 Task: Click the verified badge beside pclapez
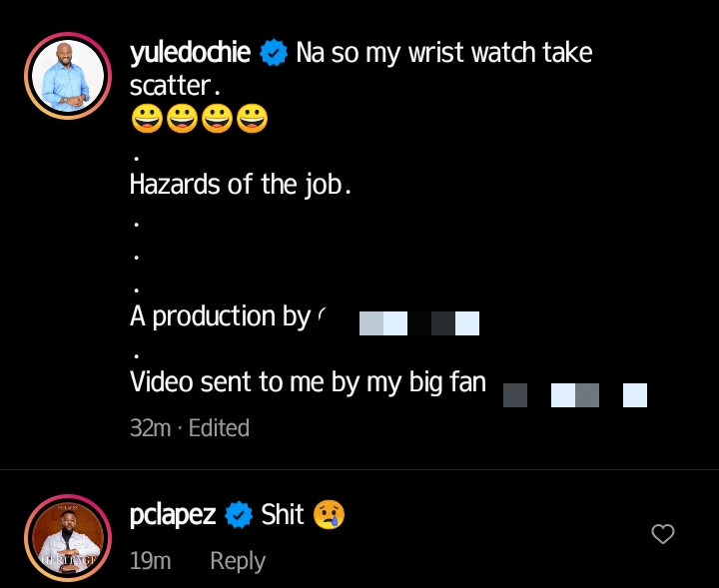(x=239, y=515)
